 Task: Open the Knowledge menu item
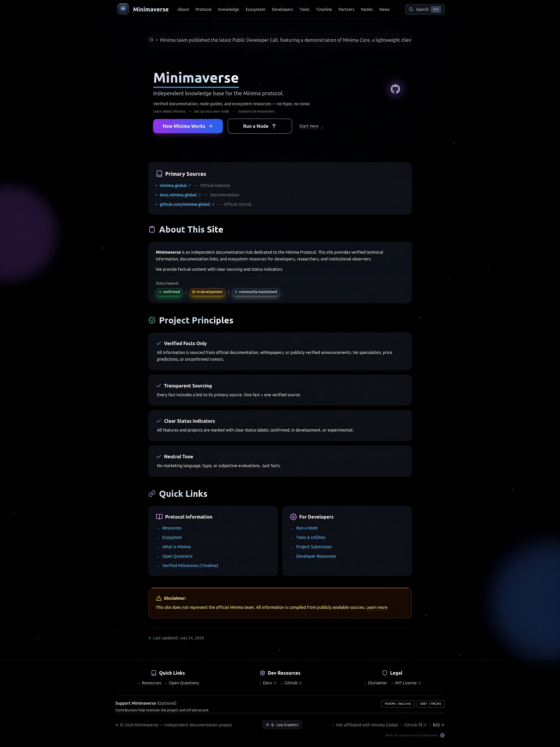coord(229,9)
